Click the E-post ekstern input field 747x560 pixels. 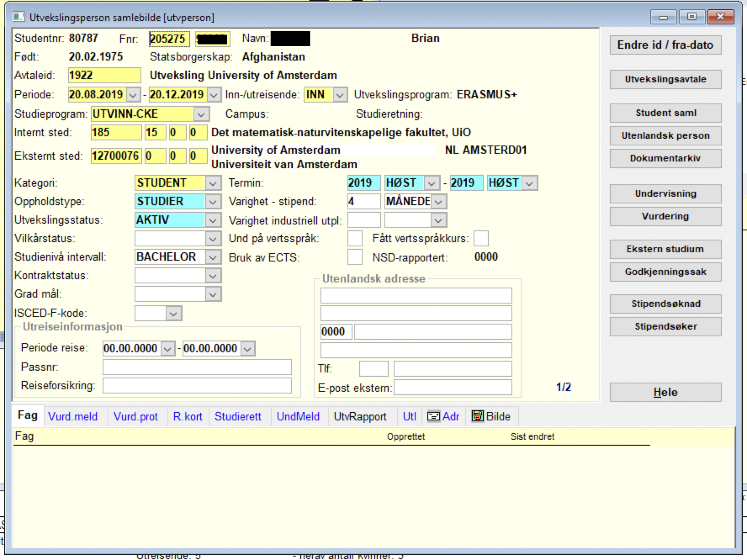453,387
